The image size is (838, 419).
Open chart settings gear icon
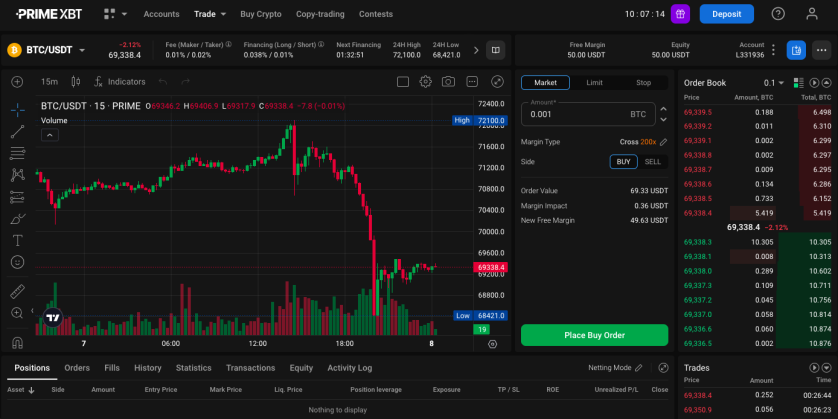tap(425, 82)
